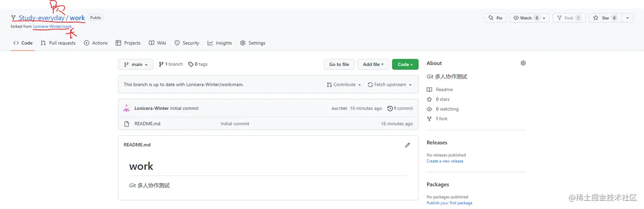View the 0 tags link

[x=198, y=64]
